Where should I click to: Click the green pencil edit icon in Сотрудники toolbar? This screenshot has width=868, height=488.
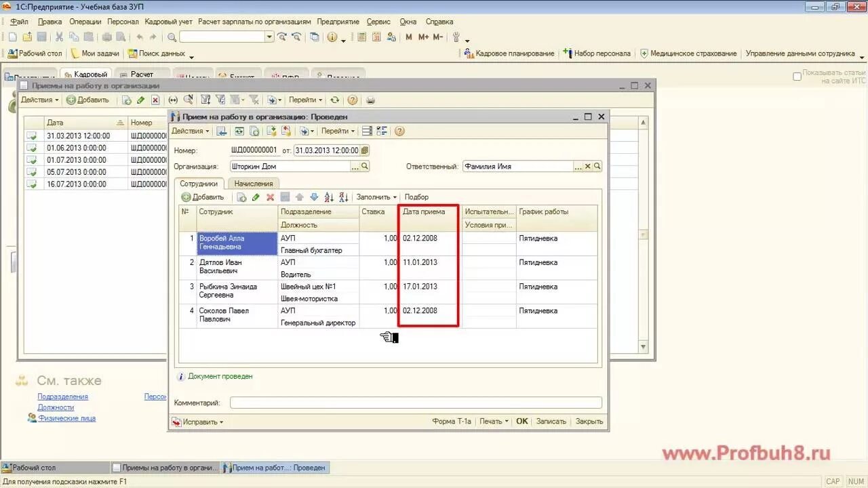[256, 197]
